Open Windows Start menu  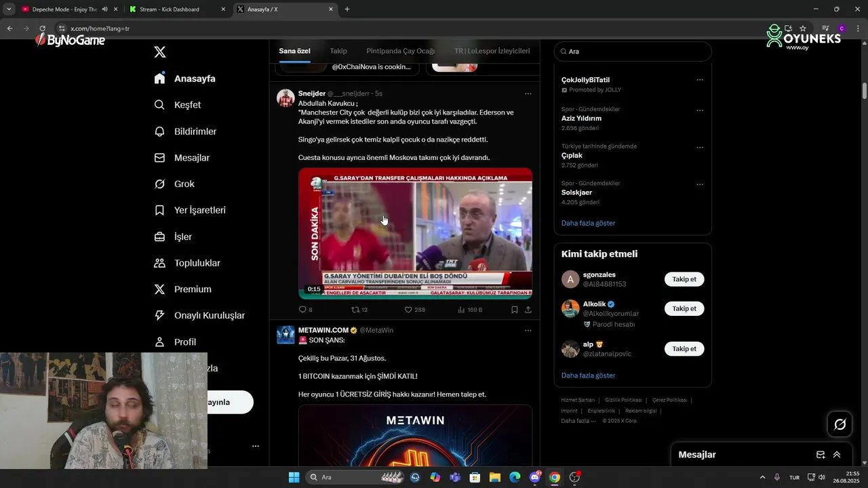coord(294,477)
